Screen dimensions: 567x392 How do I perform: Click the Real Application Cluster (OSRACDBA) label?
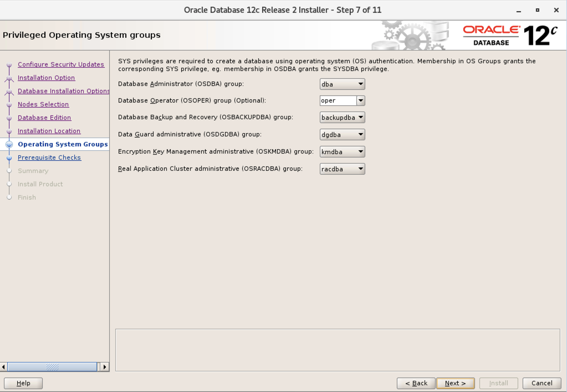click(210, 169)
